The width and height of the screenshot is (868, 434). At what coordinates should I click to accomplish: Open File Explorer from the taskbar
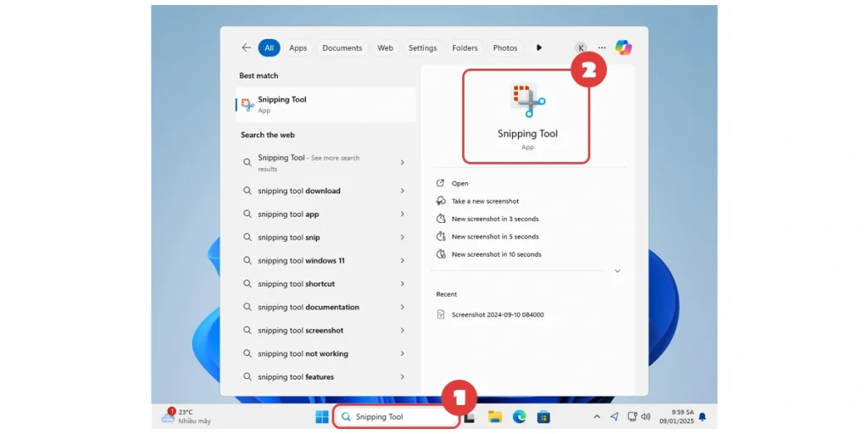495,416
